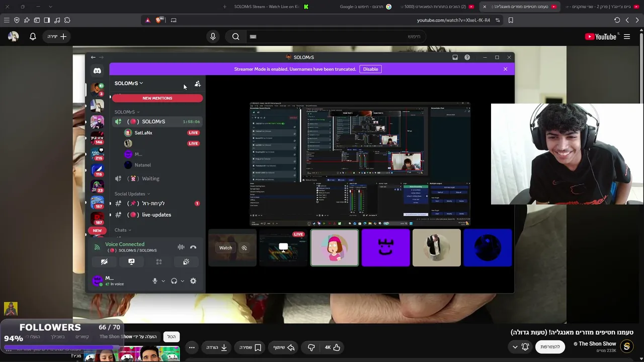Open the live-updates text channel
Image resolution: width=644 pixels, height=362 pixels.
click(157, 215)
